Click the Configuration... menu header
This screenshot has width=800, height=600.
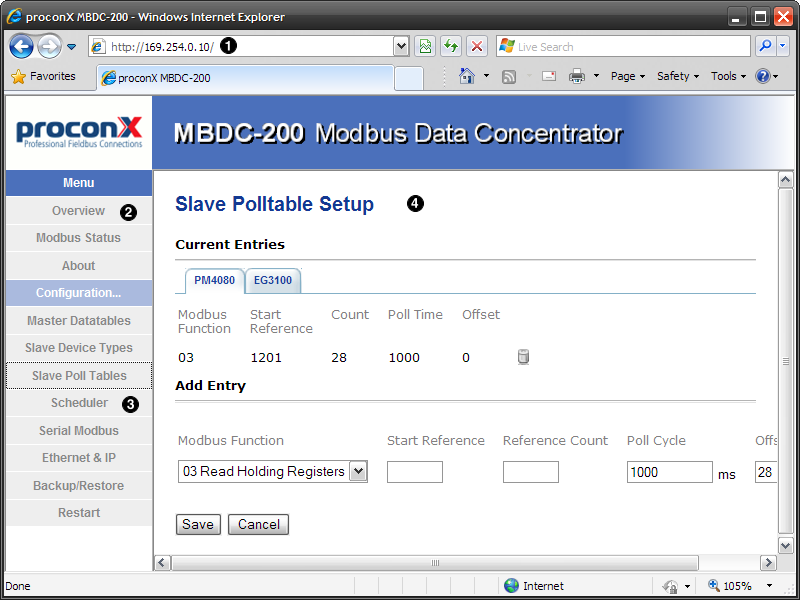pyautogui.click(x=79, y=293)
